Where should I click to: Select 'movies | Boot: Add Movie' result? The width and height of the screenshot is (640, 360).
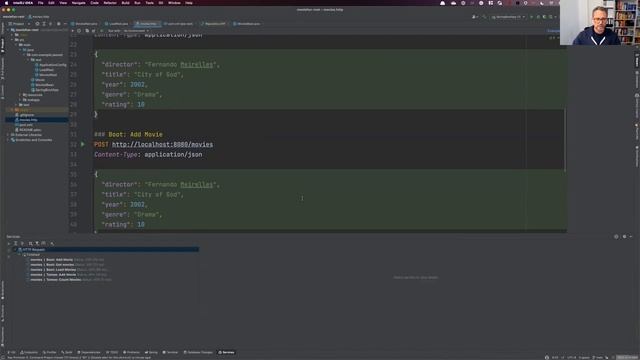[x=67, y=260]
